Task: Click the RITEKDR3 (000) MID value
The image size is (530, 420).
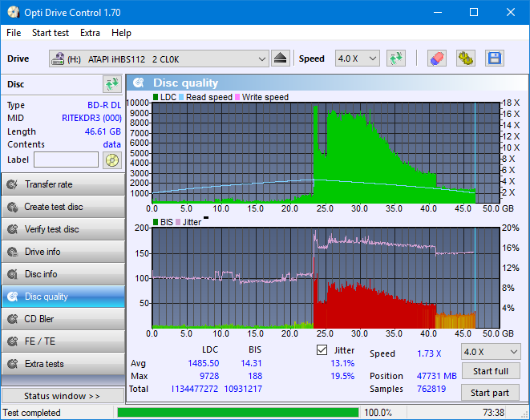Action: coord(91,118)
